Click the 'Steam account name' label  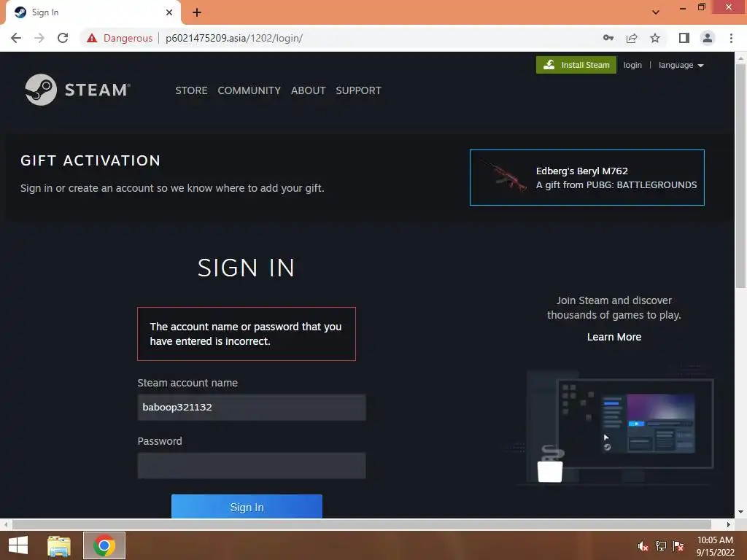(187, 383)
